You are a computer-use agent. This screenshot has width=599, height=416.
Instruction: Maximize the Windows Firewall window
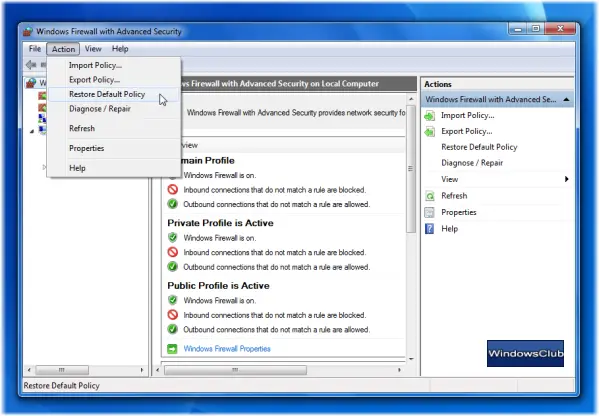tap(536, 29)
